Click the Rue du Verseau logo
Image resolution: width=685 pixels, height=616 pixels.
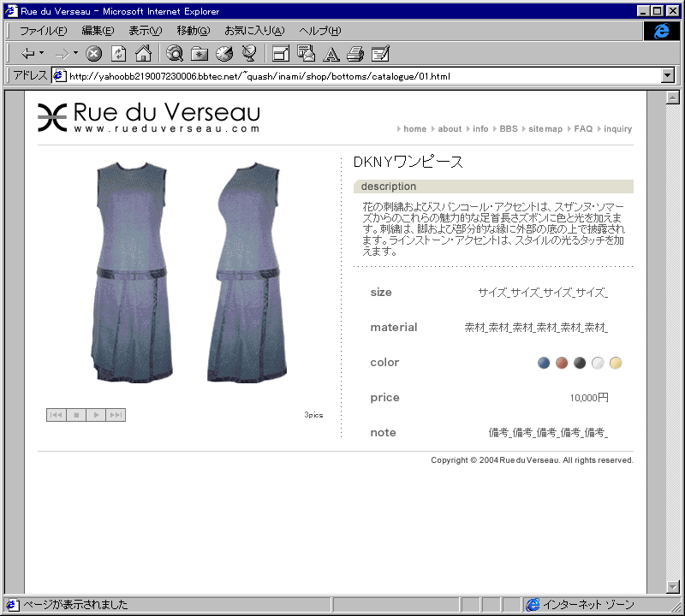148,116
